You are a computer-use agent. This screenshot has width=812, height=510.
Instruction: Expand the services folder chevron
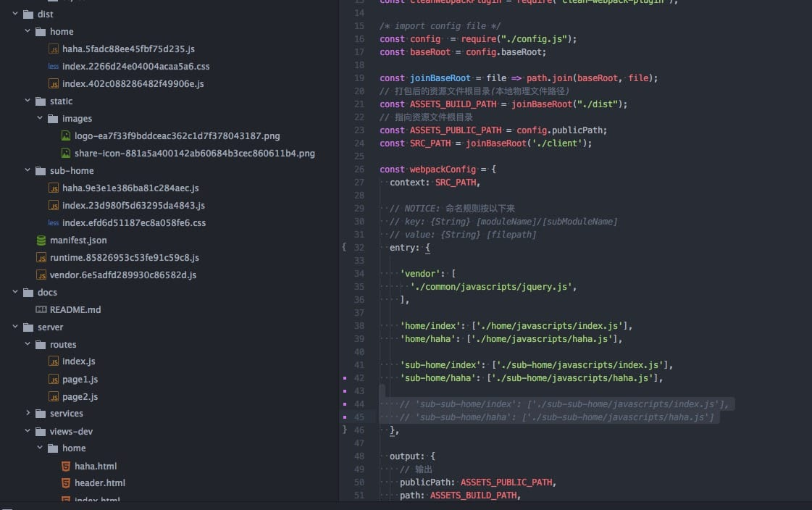click(x=28, y=413)
